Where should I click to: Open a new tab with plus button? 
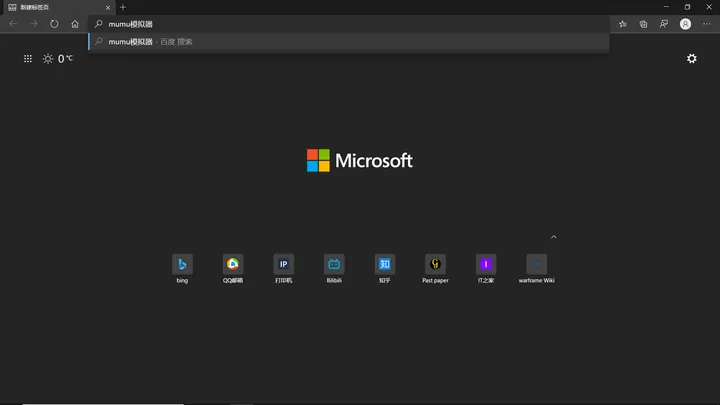coord(123,7)
